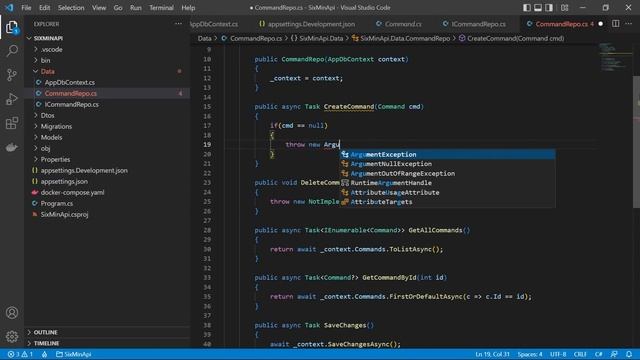The height and width of the screenshot is (360, 640).
Task: Expand the TIMELINE section
Action: [x=46, y=343]
